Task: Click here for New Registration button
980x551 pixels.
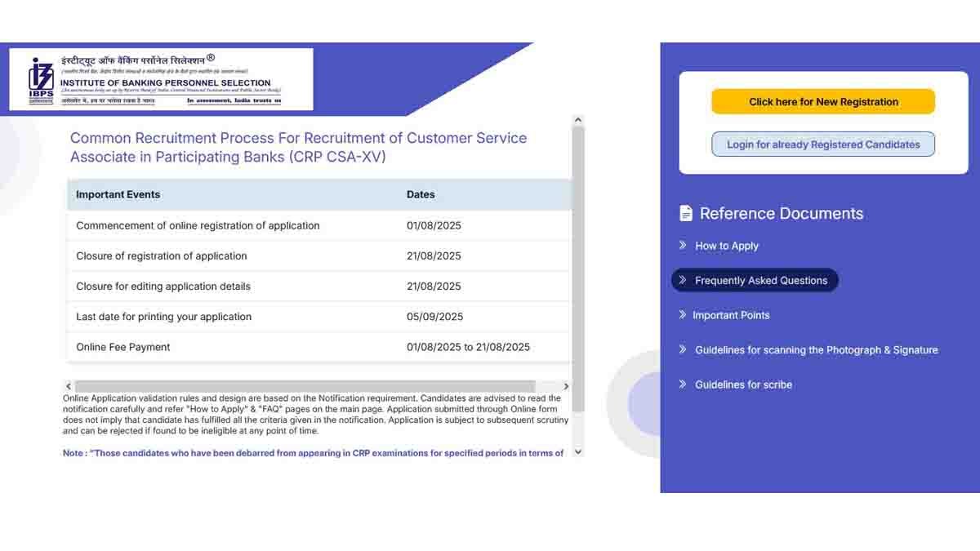Action: pos(823,101)
